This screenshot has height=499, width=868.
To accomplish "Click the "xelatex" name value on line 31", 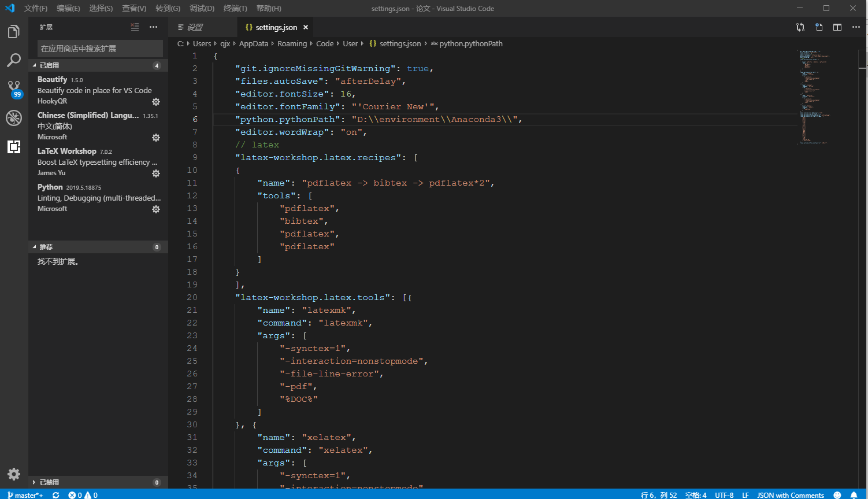I will (x=327, y=437).
